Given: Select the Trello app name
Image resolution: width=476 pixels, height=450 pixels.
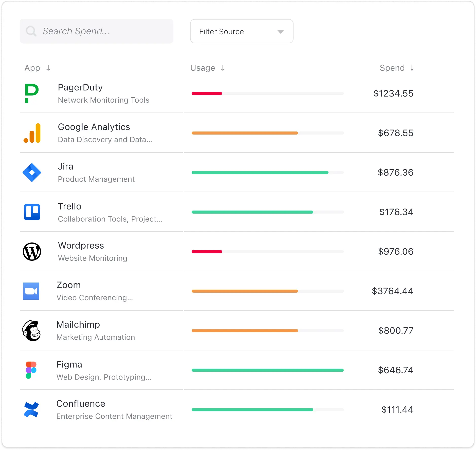Looking at the screenshot, I should pyautogui.click(x=70, y=206).
